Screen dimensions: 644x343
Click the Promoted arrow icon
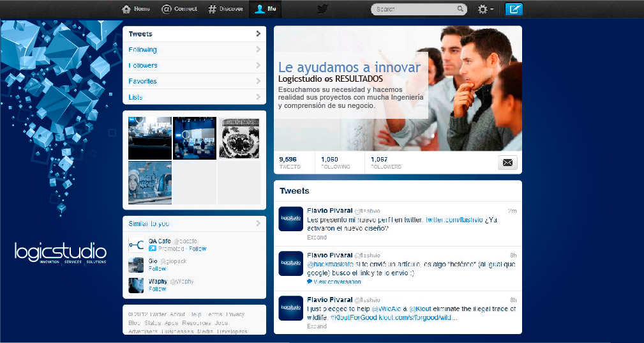(x=153, y=249)
